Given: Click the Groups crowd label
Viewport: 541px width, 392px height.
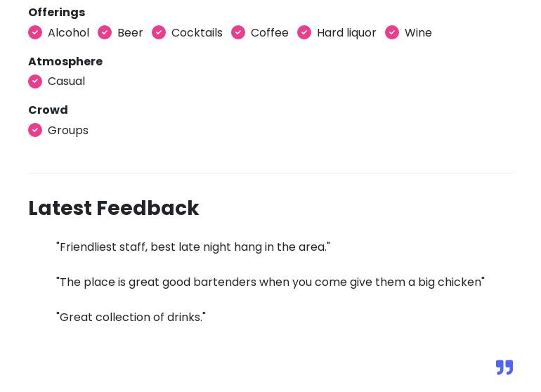Looking at the screenshot, I should coord(68,131).
